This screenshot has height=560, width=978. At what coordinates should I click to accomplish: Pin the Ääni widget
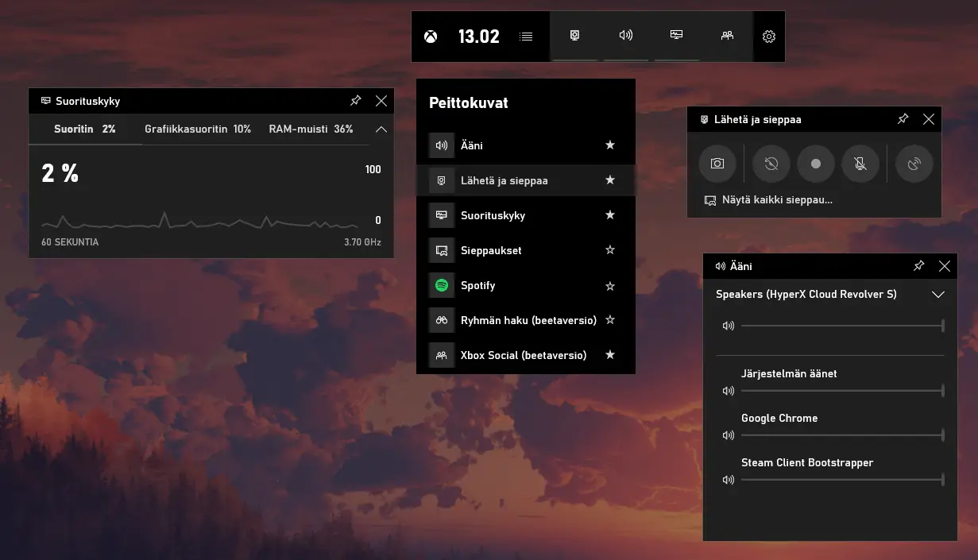click(918, 266)
